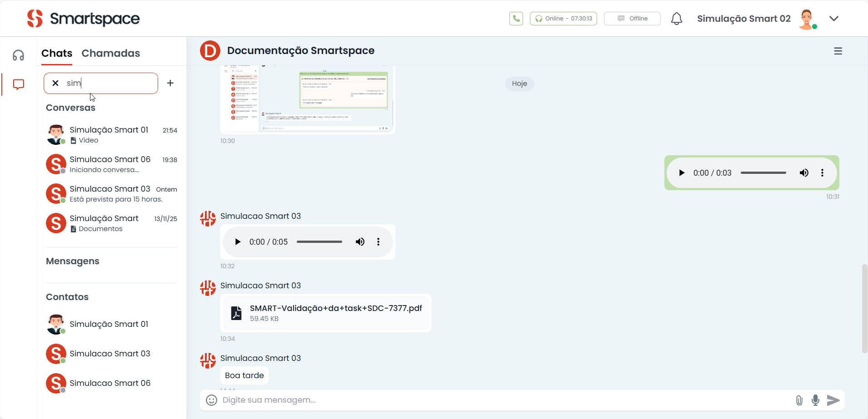Clear the search field with the X
868x419 pixels.
point(55,83)
